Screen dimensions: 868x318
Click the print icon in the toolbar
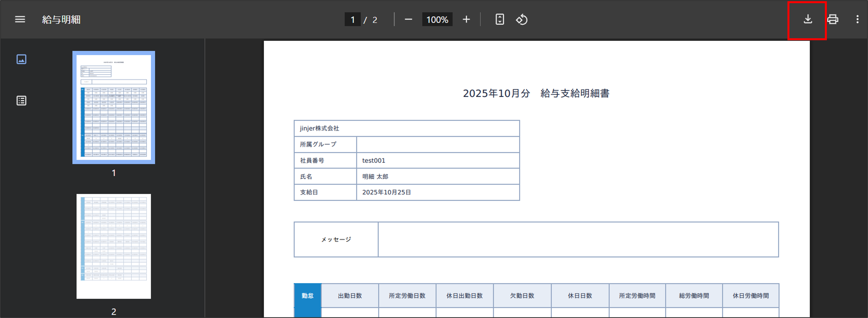[833, 19]
